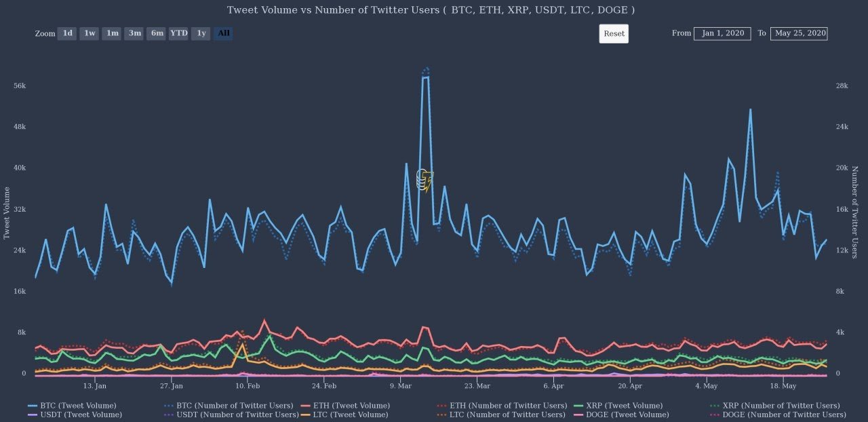This screenshot has height=422, width=868.
Task: Choose the 3m zoom option
Action: (x=134, y=33)
